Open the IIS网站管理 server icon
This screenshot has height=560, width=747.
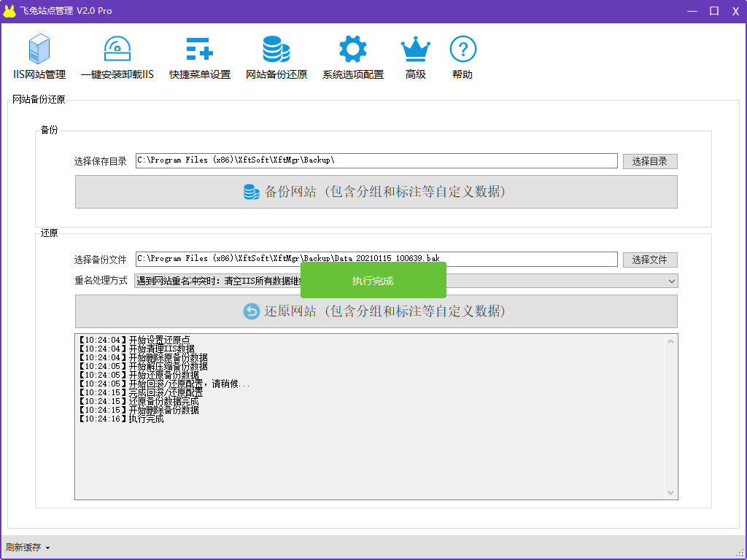click(x=39, y=50)
